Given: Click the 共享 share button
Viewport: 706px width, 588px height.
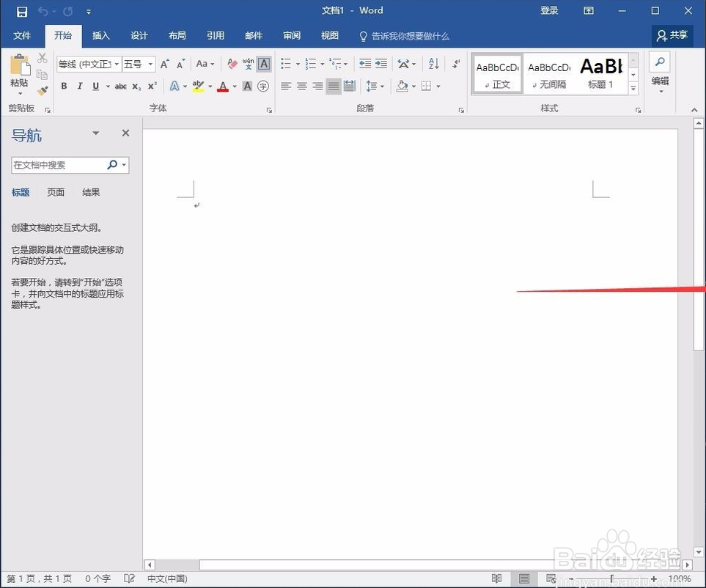Looking at the screenshot, I should (672, 35).
